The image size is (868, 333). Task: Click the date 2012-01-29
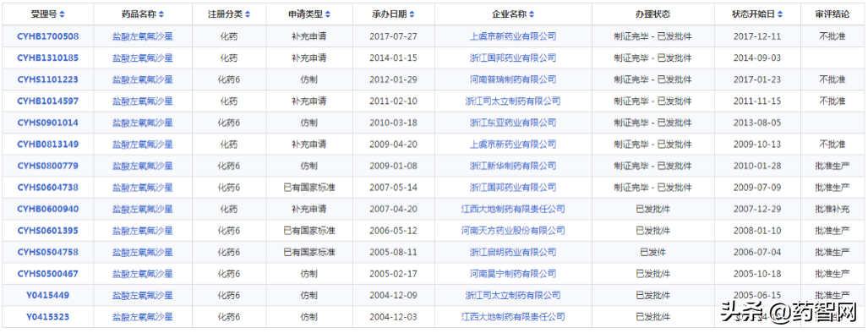pyautogui.click(x=394, y=79)
